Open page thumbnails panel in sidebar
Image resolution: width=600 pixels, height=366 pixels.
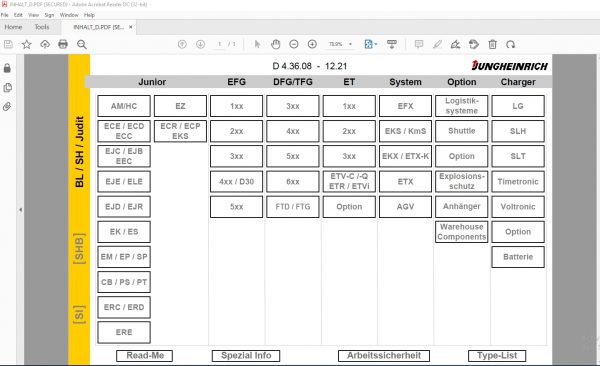tap(7, 88)
